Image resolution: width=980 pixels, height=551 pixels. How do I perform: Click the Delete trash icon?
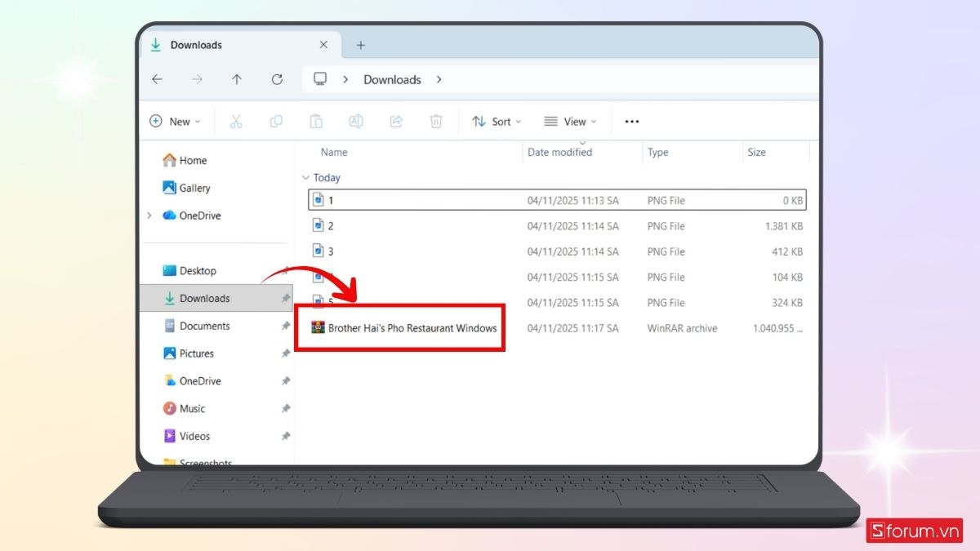436,122
